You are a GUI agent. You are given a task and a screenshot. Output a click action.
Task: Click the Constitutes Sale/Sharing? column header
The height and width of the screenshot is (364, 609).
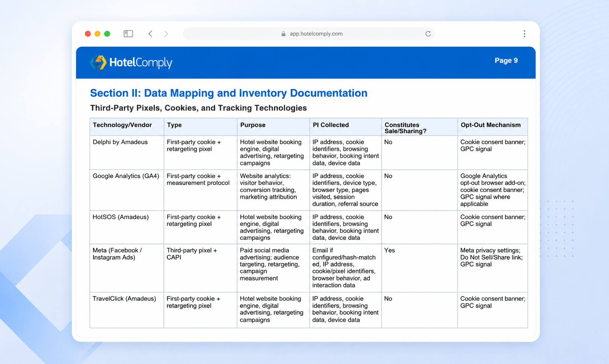pyautogui.click(x=419, y=127)
